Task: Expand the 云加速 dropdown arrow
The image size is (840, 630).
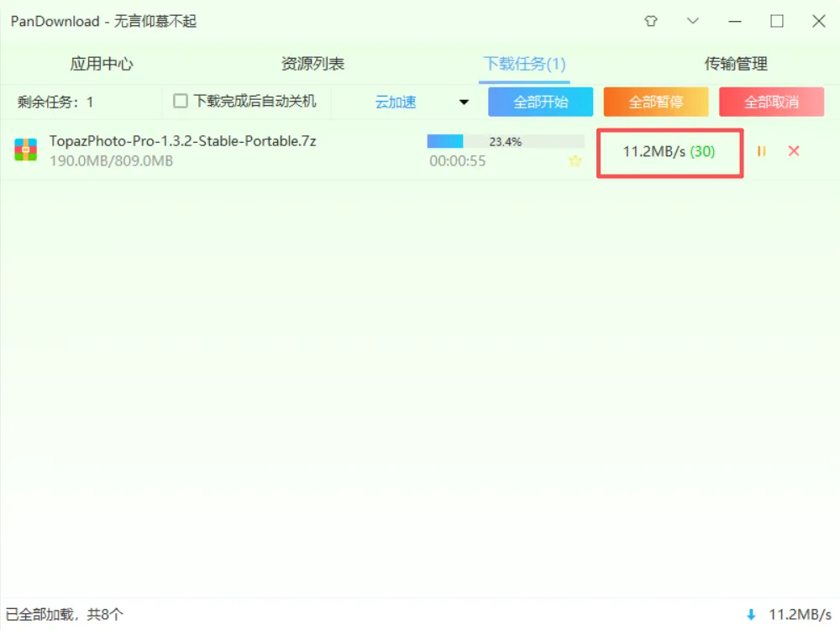Action: [464, 102]
